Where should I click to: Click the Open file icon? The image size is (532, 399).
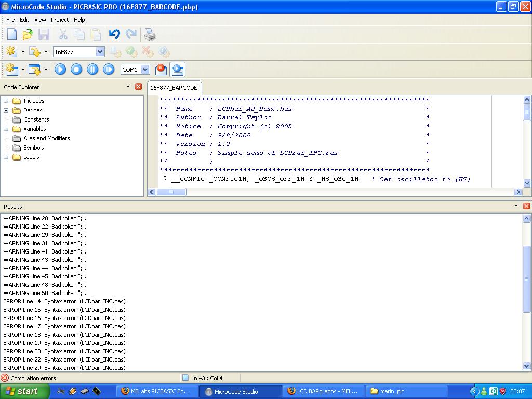point(28,35)
